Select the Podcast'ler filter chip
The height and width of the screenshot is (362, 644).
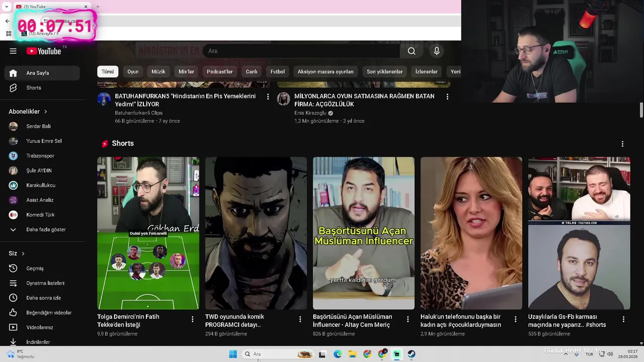(220, 71)
